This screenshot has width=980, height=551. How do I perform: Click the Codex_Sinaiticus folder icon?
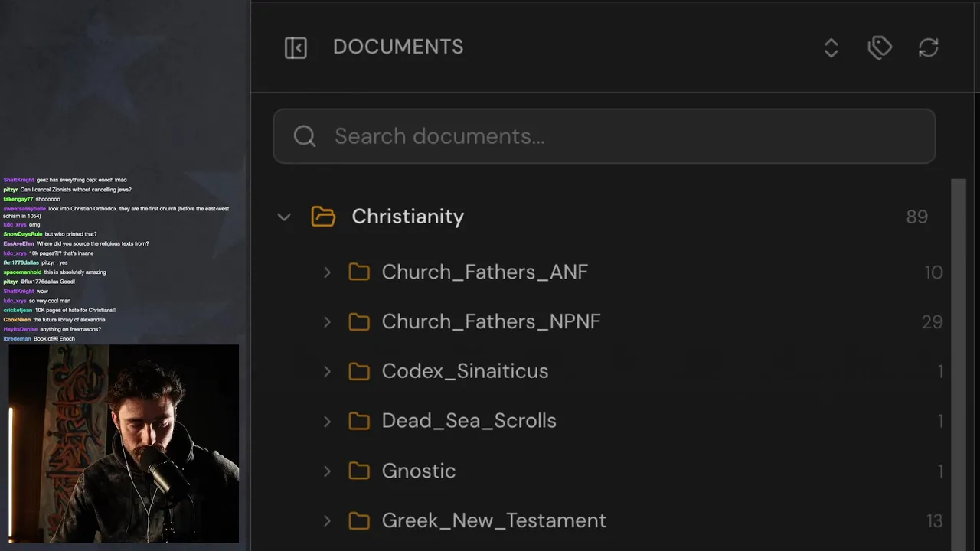(359, 371)
